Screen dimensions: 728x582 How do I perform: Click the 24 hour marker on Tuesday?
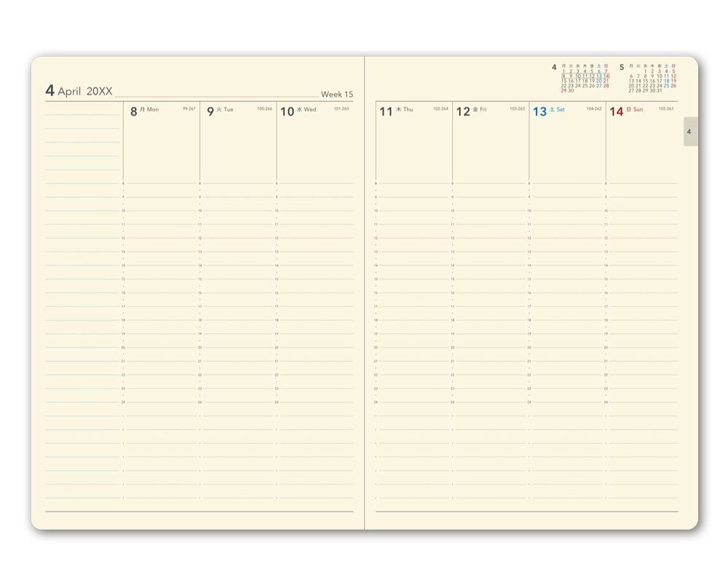200,402
